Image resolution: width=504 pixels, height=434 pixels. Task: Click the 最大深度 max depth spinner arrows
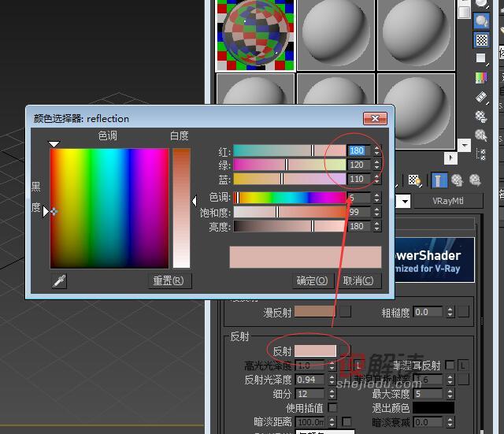pos(450,394)
